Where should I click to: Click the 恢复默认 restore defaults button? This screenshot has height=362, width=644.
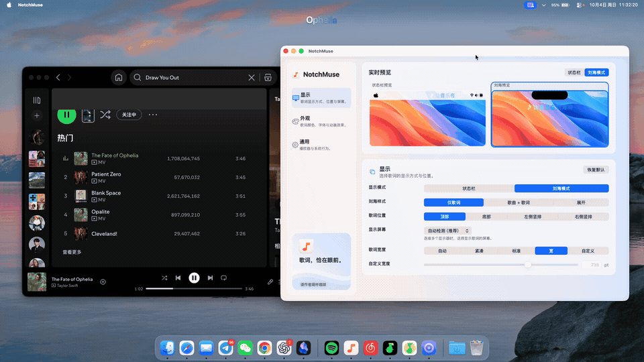(596, 170)
